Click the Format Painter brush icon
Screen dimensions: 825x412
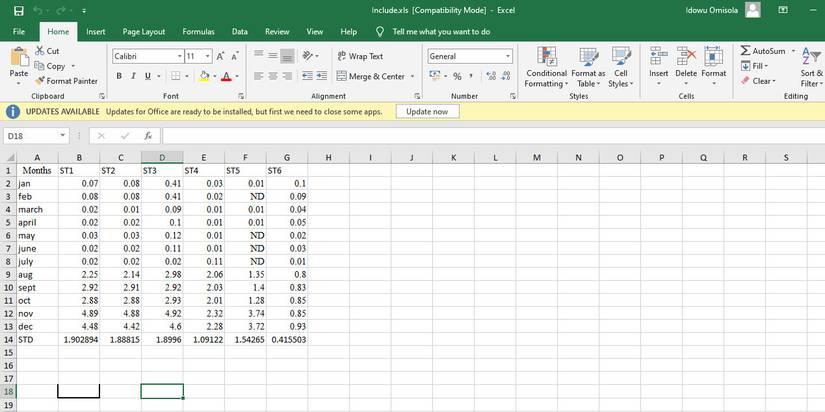pos(40,81)
